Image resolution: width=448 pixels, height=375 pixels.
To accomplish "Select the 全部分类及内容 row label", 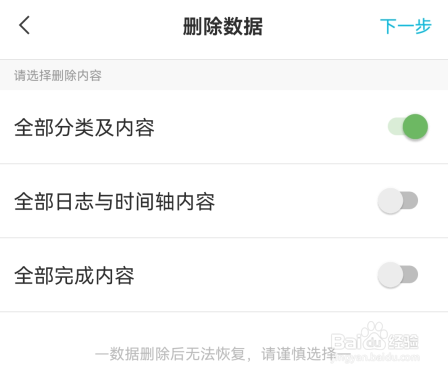I will [84, 128].
